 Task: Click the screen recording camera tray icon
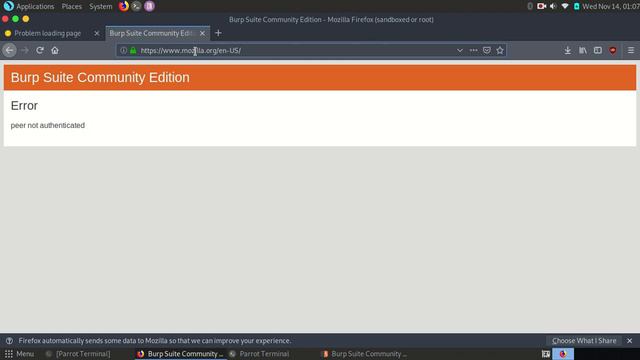click(x=541, y=6)
